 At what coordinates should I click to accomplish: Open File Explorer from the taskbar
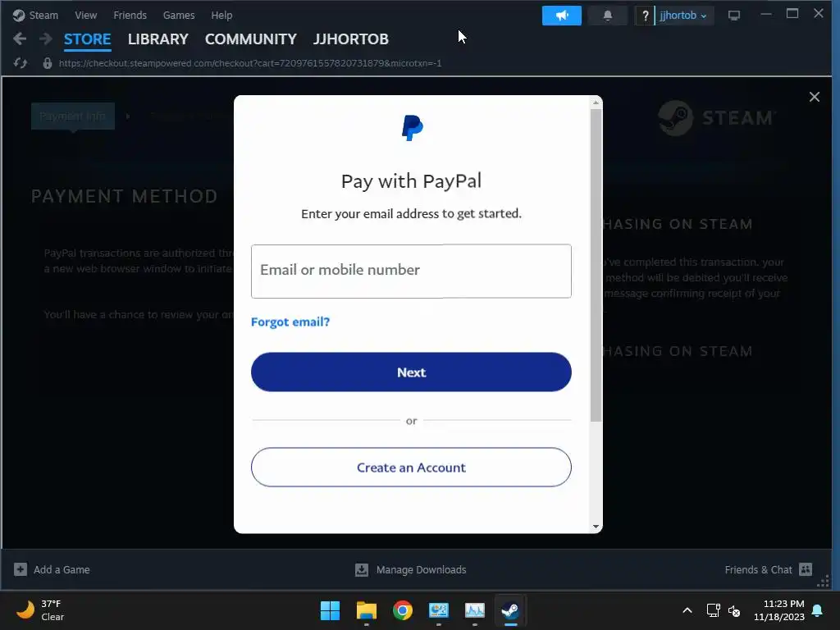(x=367, y=610)
